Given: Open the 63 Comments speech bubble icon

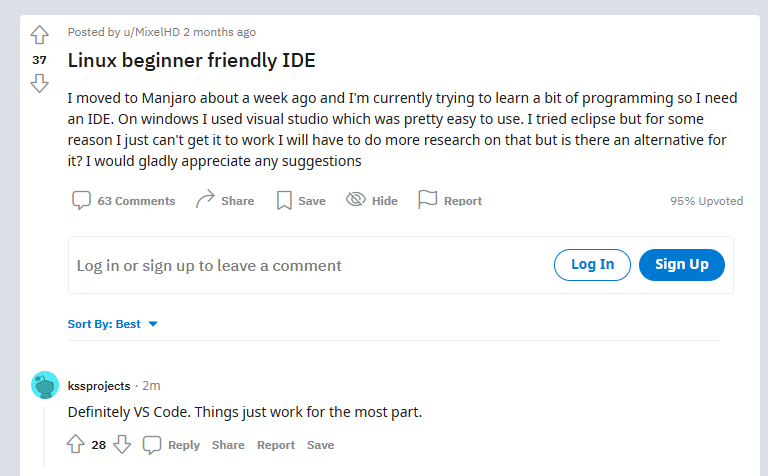Looking at the screenshot, I should point(81,200).
